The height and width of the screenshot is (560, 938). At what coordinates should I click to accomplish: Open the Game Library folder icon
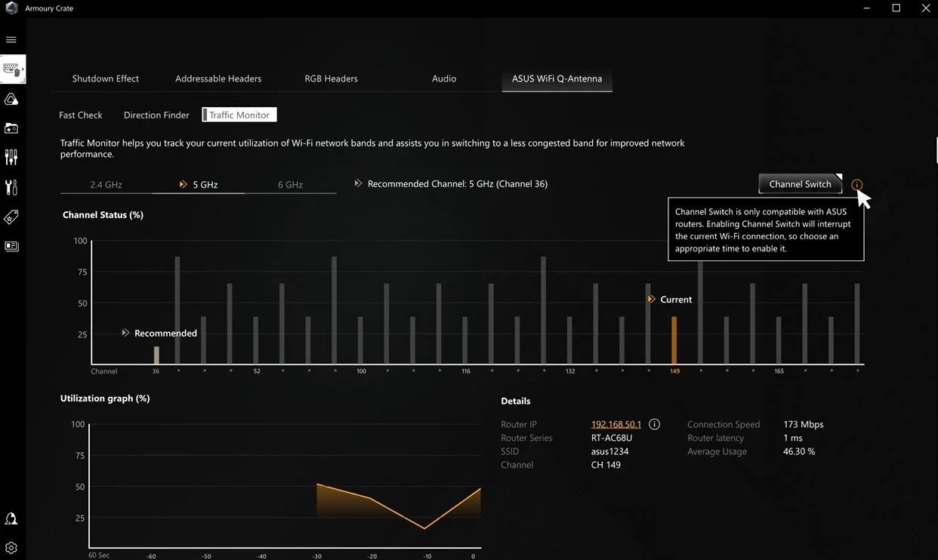[11, 128]
